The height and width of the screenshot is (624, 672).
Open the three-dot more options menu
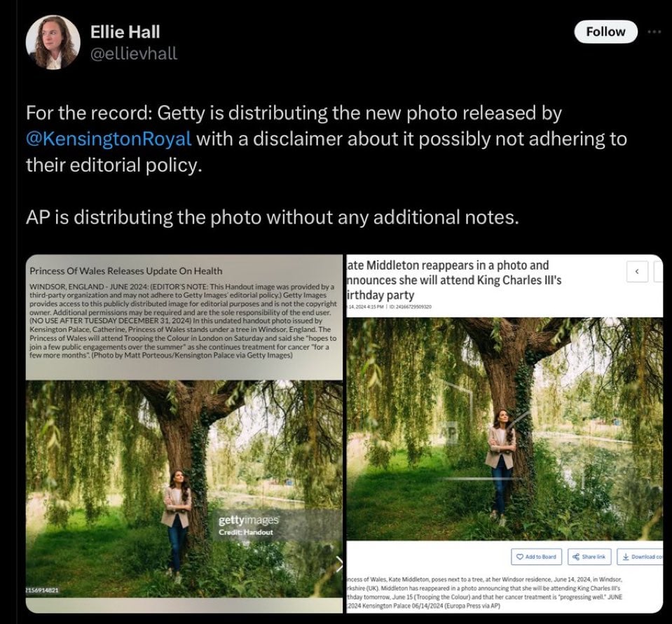654,32
